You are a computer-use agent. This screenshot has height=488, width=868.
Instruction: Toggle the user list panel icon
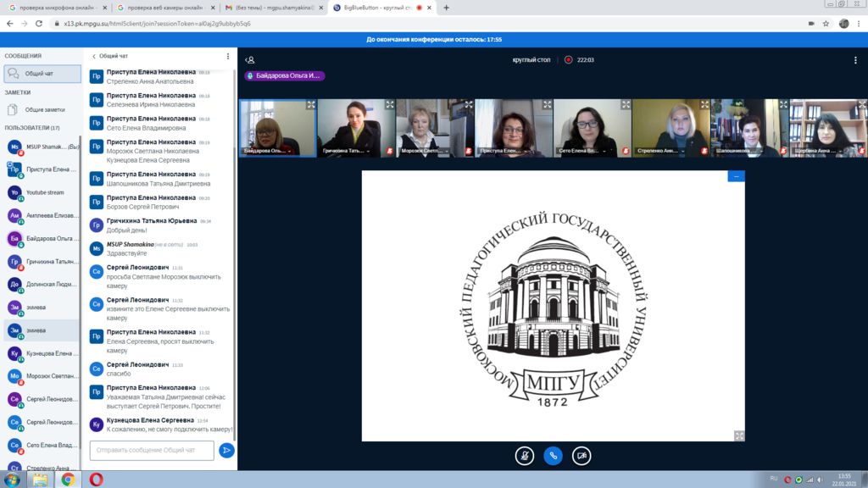250,60
